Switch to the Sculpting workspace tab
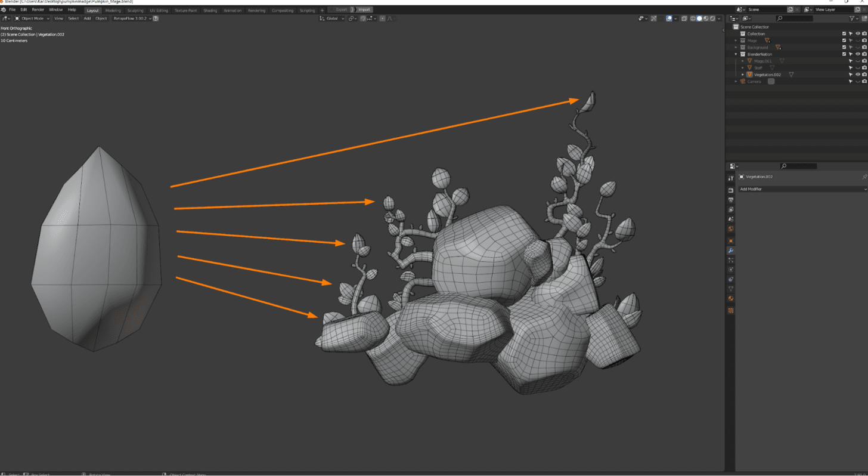The height and width of the screenshot is (476, 868). pyautogui.click(x=135, y=10)
